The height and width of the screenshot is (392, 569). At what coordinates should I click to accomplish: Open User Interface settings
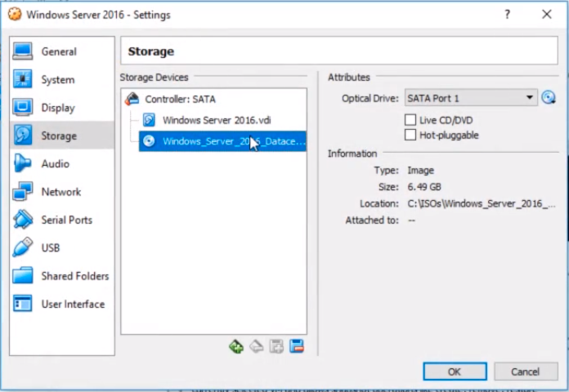(62, 304)
